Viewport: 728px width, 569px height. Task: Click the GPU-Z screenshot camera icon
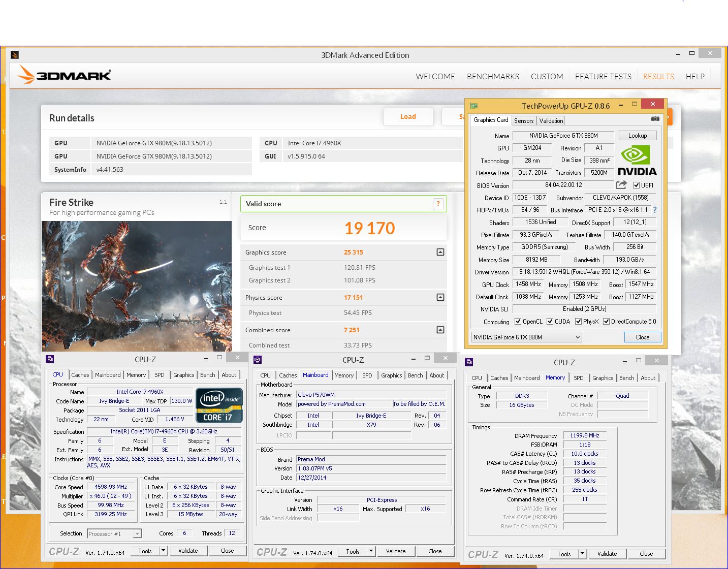[655, 119]
